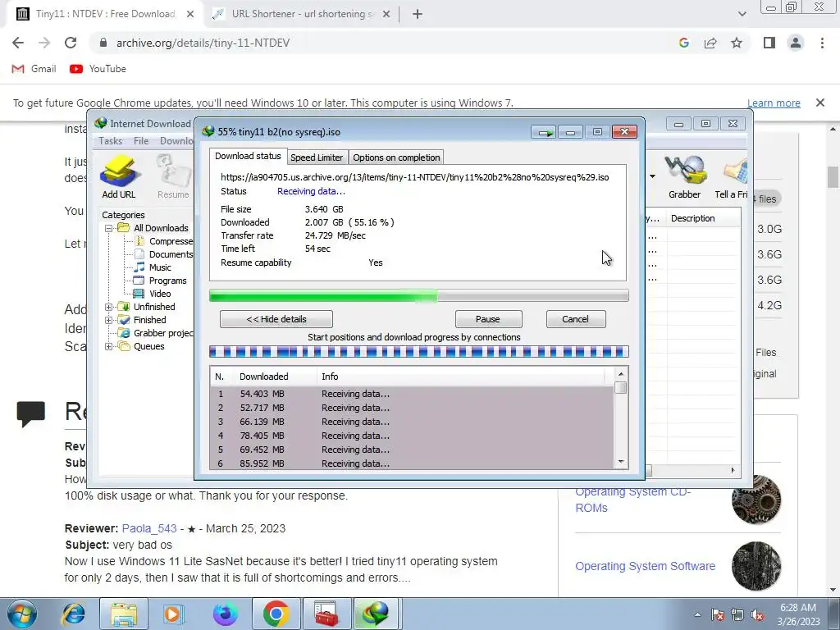The width and height of the screenshot is (840, 630).
Task: Reload the archive.org page
Action: pyautogui.click(x=71, y=43)
